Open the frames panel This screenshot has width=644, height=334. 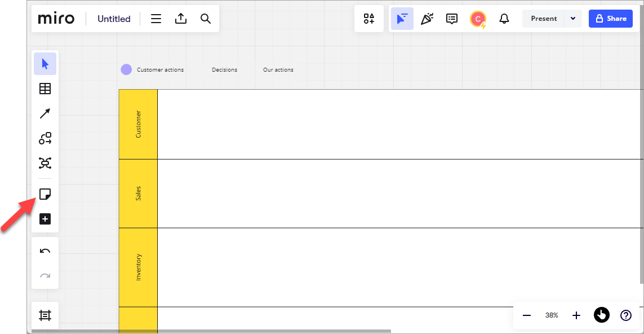pyautogui.click(x=45, y=315)
